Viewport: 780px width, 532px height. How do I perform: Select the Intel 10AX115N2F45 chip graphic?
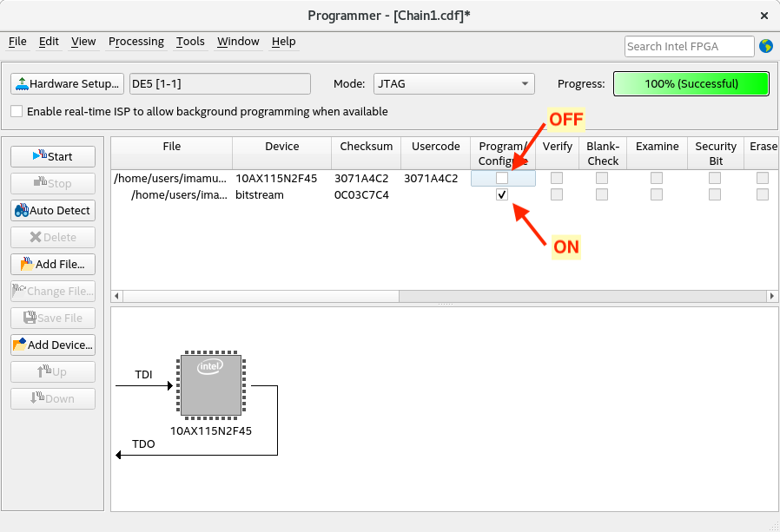(211, 385)
